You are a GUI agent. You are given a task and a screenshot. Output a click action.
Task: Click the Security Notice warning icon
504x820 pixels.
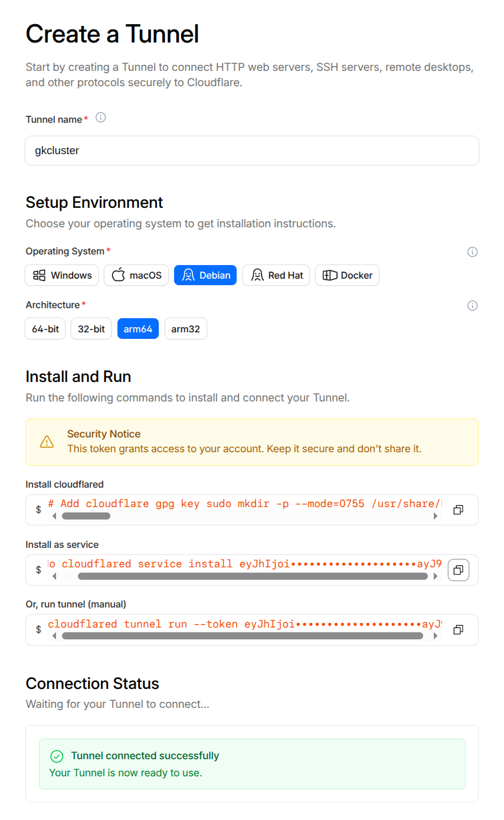tap(47, 442)
